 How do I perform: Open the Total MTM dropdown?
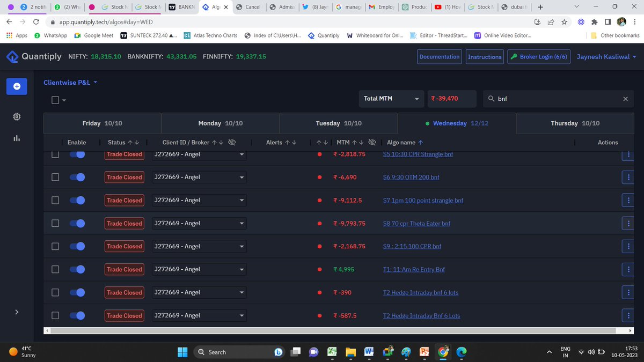pos(391,99)
